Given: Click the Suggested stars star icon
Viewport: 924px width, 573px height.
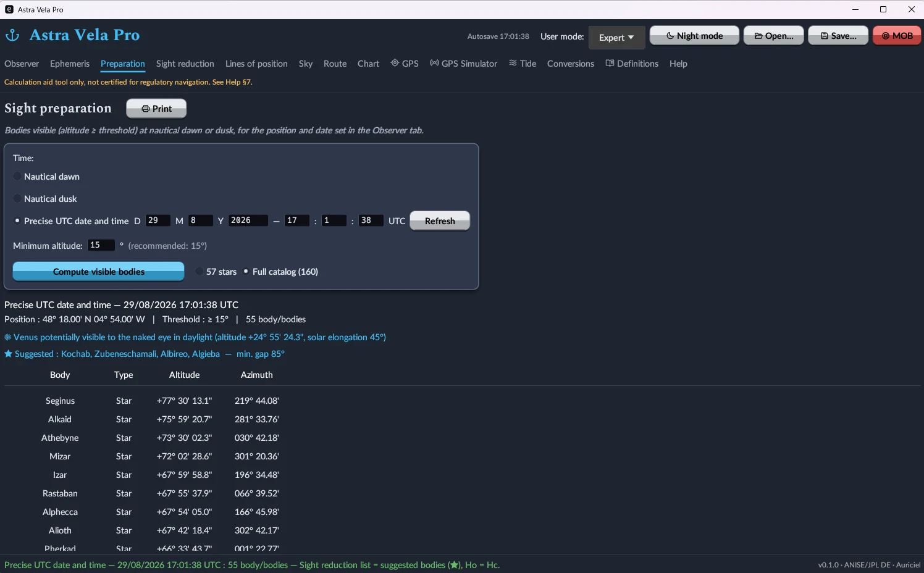Looking at the screenshot, I should coord(8,354).
